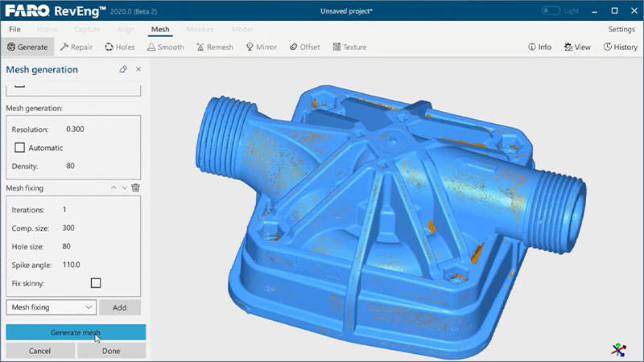Image resolution: width=644 pixels, height=362 pixels.
Task: Open the Remesh tool
Action: pyautogui.click(x=214, y=47)
